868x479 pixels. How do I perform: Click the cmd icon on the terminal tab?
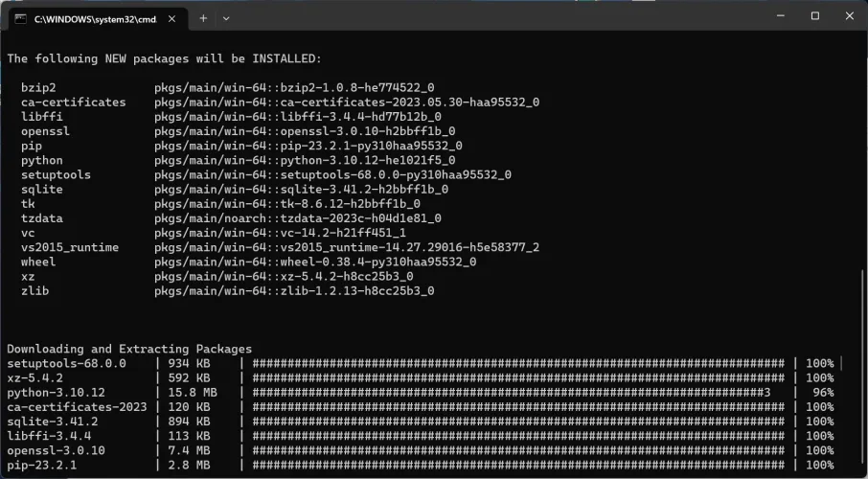tap(19, 17)
